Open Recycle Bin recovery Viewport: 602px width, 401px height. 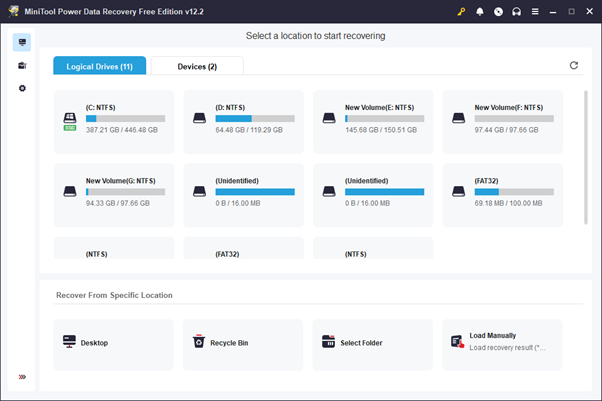point(243,343)
